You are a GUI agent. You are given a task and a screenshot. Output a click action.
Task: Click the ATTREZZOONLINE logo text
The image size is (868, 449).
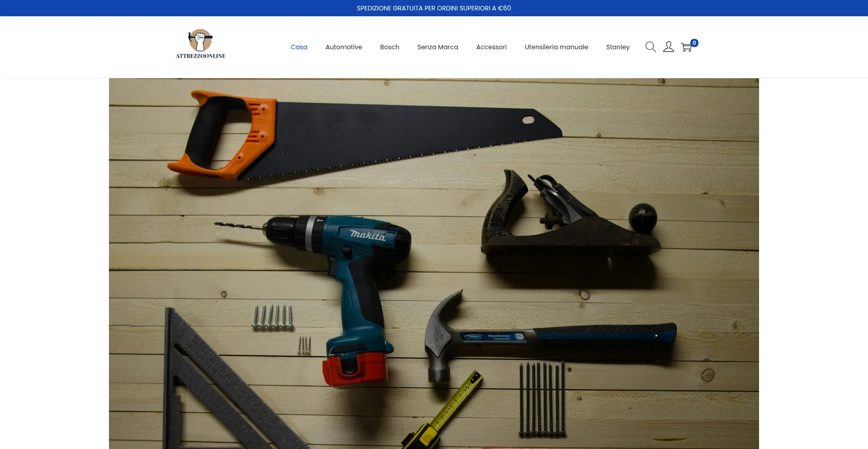coord(200,56)
